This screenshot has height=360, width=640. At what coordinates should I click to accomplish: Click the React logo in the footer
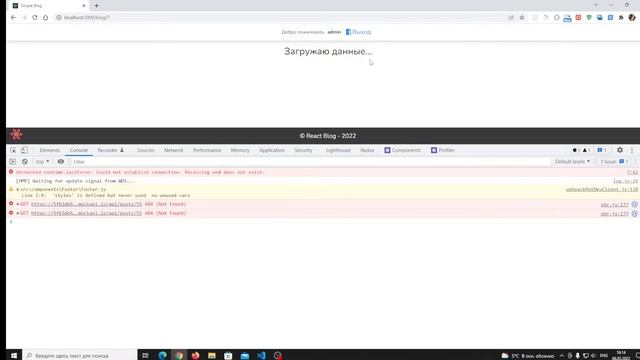click(x=16, y=135)
